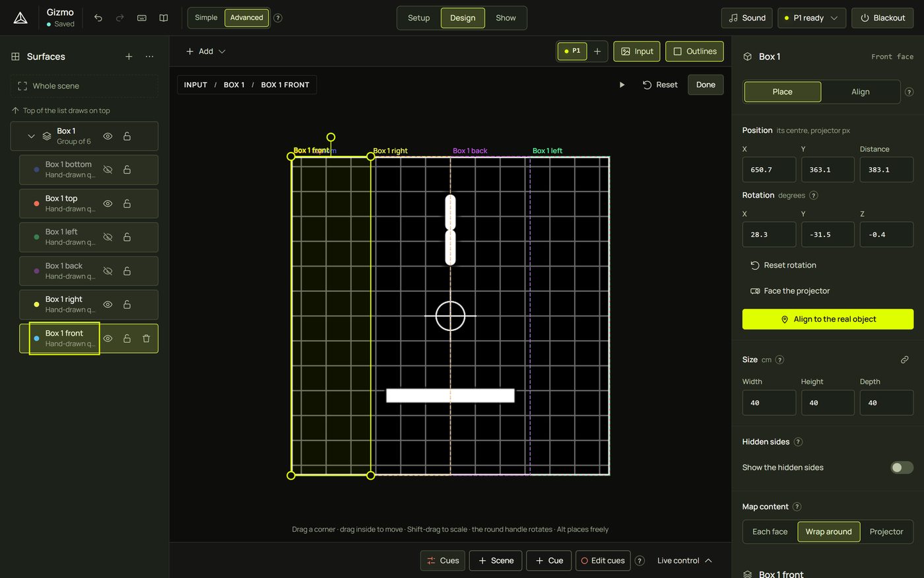Image resolution: width=924 pixels, height=578 pixels.
Task: Switch to Advanced mode
Action: point(247,18)
